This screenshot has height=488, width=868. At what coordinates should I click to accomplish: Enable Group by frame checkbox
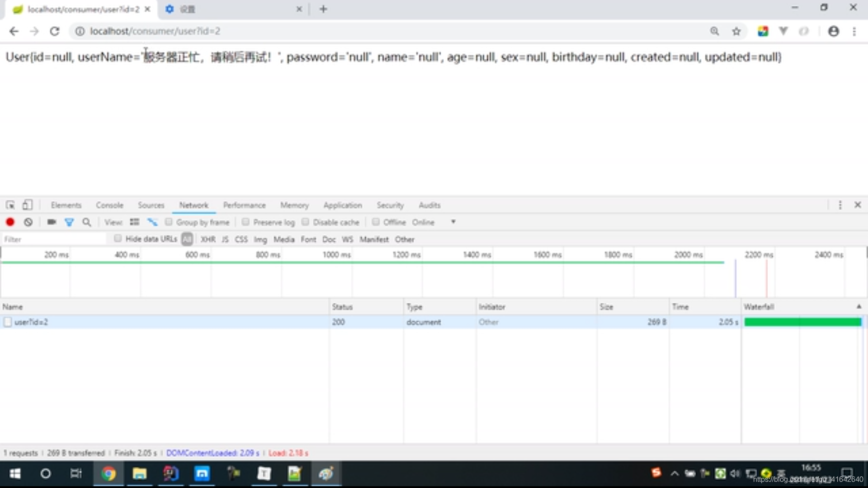(169, 222)
